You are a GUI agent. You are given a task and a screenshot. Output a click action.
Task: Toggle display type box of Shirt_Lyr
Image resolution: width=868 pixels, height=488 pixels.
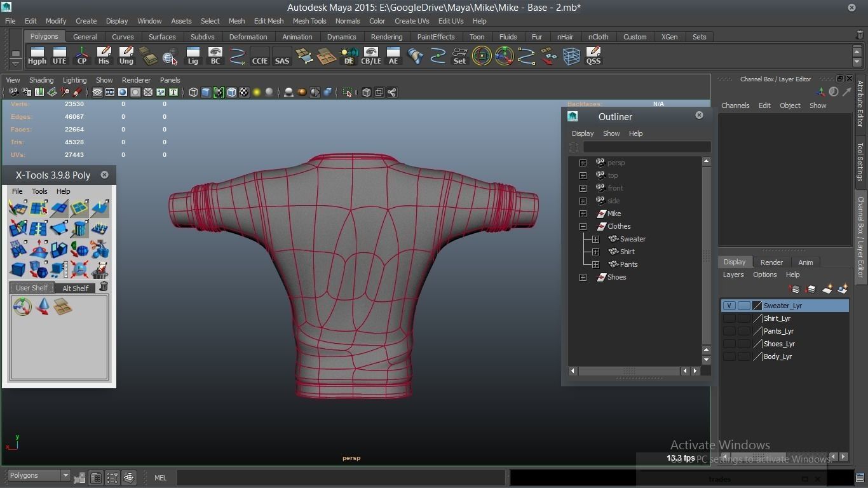click(x=743, y=318)
